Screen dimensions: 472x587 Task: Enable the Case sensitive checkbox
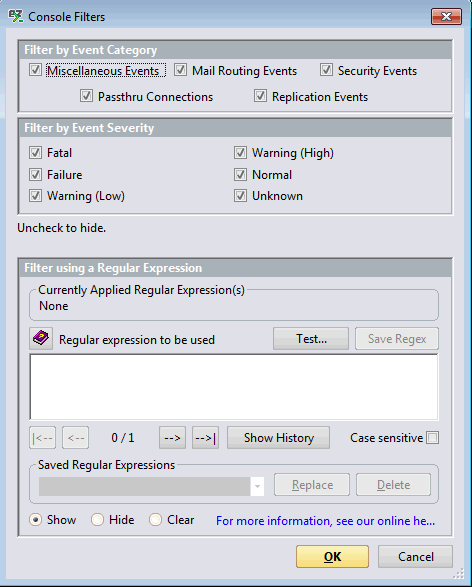[433, 438]
